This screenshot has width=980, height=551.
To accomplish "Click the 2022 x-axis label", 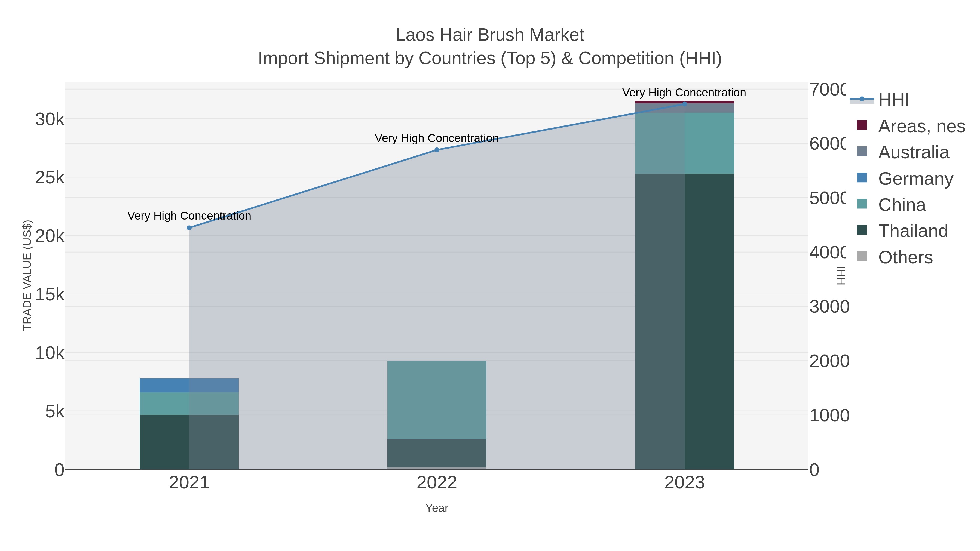I will point(437,483).
